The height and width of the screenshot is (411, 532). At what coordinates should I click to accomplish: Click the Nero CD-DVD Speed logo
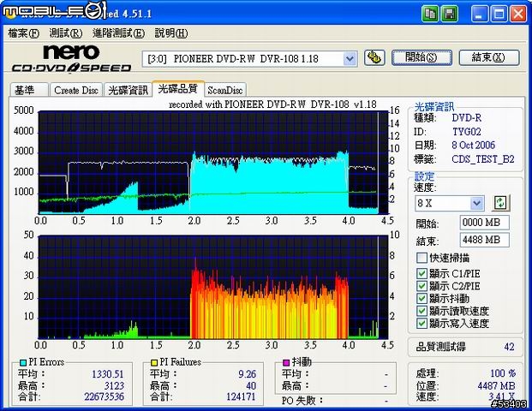[71, 59]
